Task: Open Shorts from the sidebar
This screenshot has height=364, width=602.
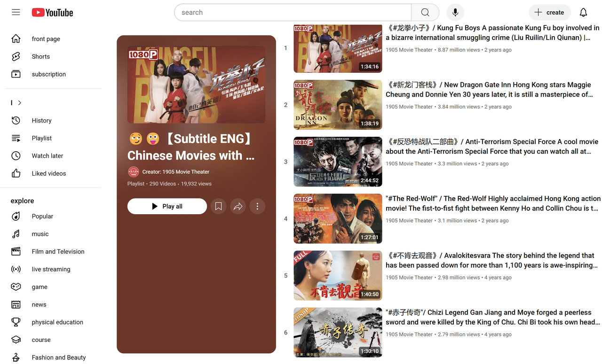Action: 40,56
